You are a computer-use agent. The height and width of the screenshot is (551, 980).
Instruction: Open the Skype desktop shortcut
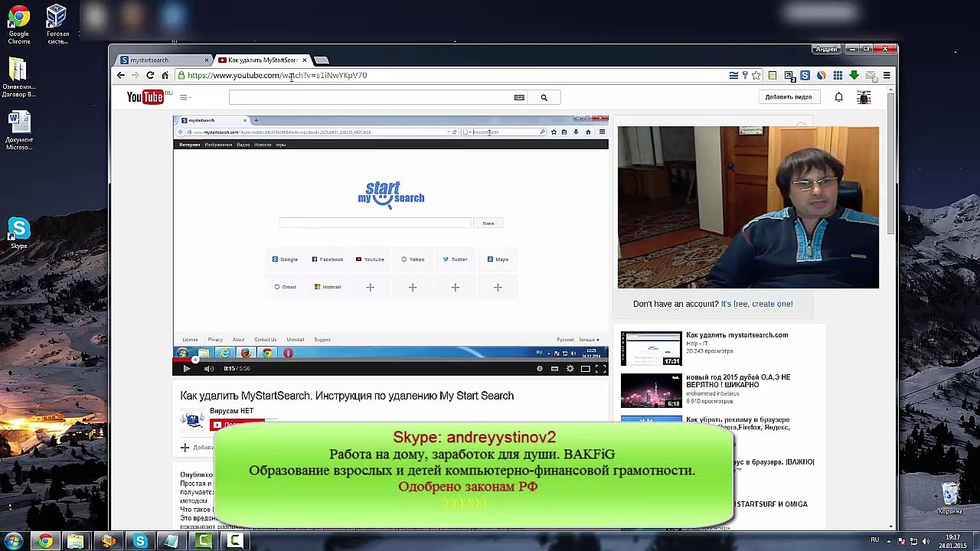click(x=19, y=233)
